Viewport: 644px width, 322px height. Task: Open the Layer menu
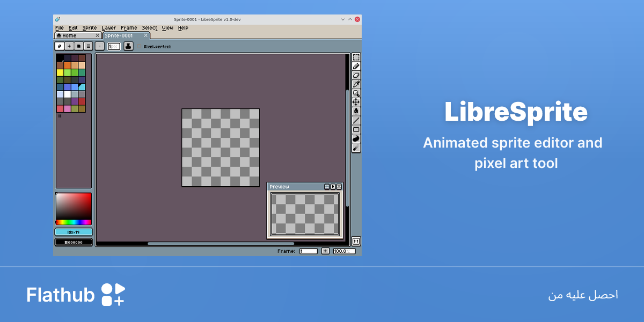[x=108, y=28]
